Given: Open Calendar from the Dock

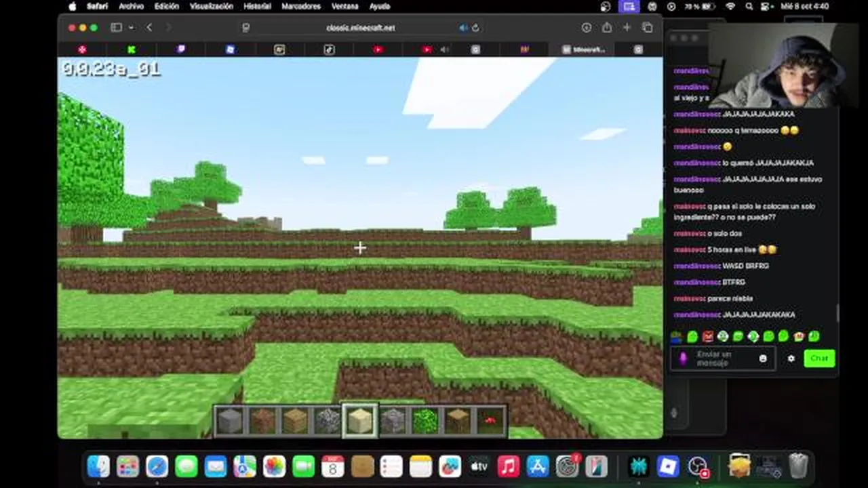Looking at the screenshot, I should pos(332,466).
